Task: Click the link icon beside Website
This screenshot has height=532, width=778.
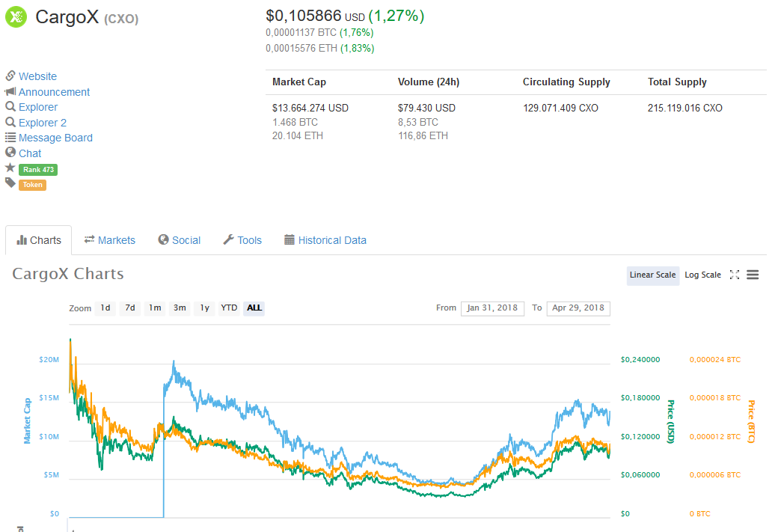Action: pyautogui.click(x=10, y=76)
